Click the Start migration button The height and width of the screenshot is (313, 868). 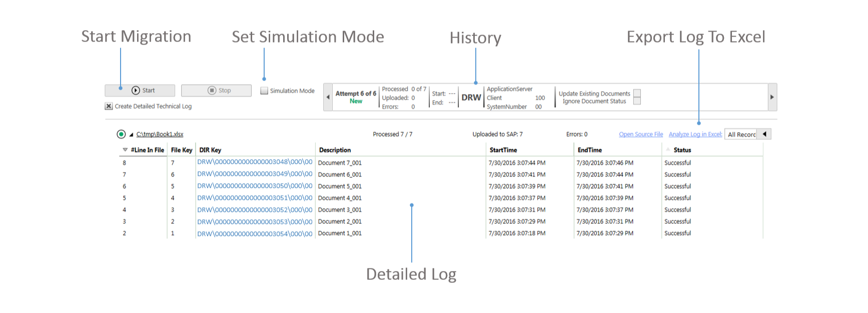pyautogui.click(x=140, y=91)
